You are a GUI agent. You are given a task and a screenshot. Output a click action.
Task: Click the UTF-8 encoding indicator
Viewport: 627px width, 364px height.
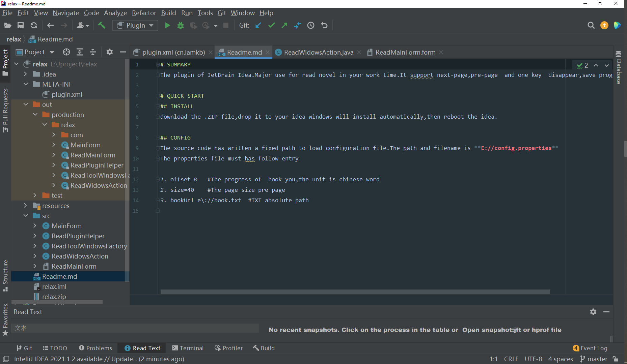[533, 359]
